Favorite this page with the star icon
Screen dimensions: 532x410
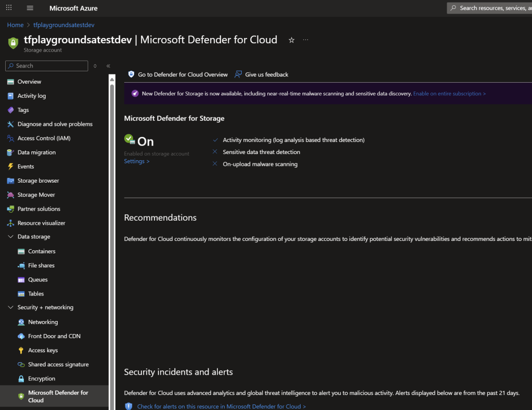point(291,40)
